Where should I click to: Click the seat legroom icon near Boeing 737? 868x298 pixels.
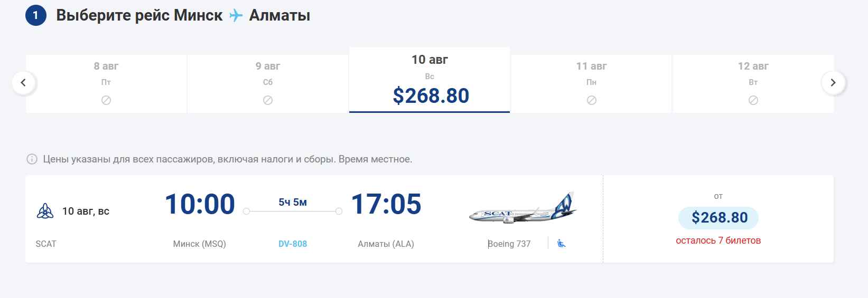[562, 243]
